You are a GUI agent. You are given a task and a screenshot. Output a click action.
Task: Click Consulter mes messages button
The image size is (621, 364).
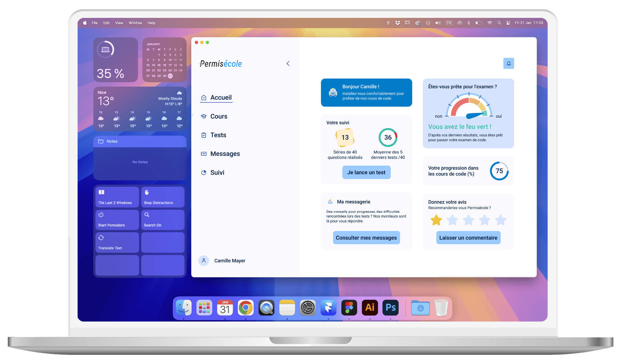[x=366, y=238]
